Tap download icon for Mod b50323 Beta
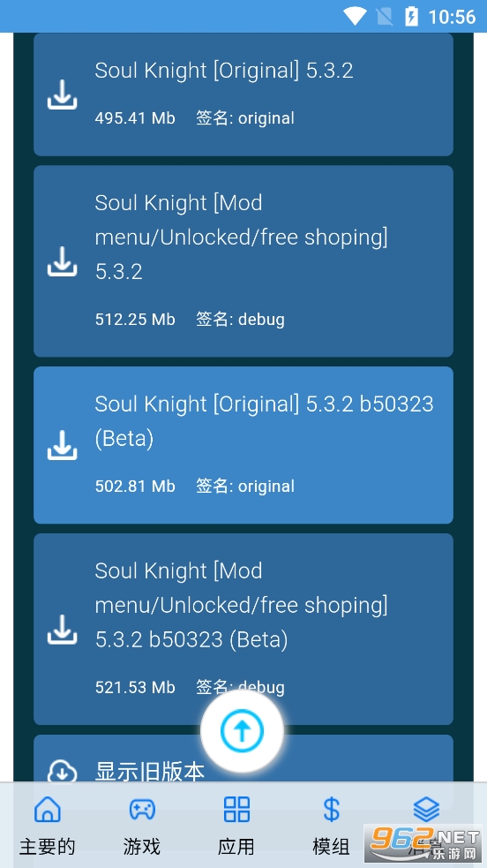Screen dimensions: 487x868 [x=62, y=629]
